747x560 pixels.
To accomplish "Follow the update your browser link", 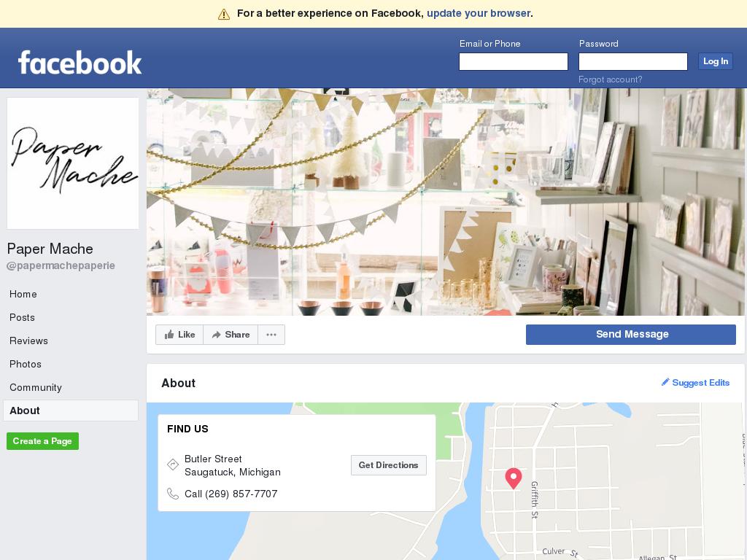I will pos(479,13).
